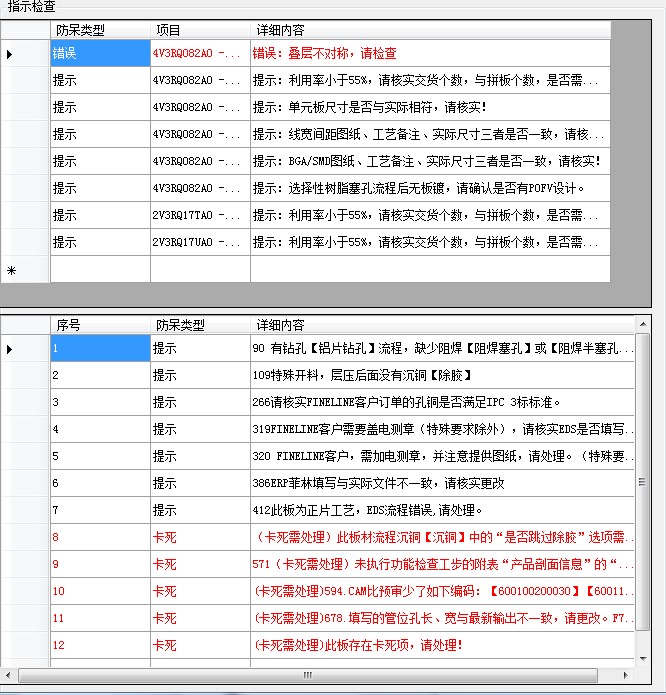The width and height of the screenshot is (666, 695).
Task: Select the 386ERP菲林填写 detail row
Action: pyautogui.click(x=442, y=484)
